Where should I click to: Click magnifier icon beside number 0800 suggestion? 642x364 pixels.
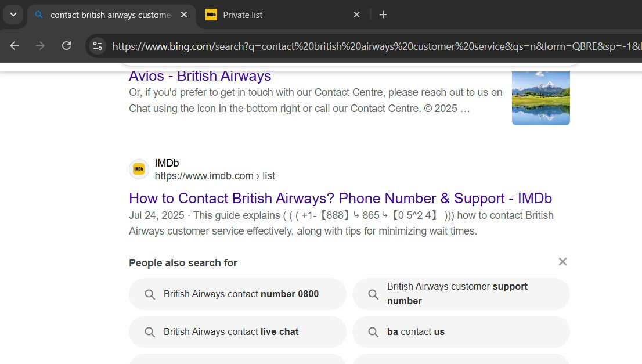pyautogui.click(x=150, y=294)
